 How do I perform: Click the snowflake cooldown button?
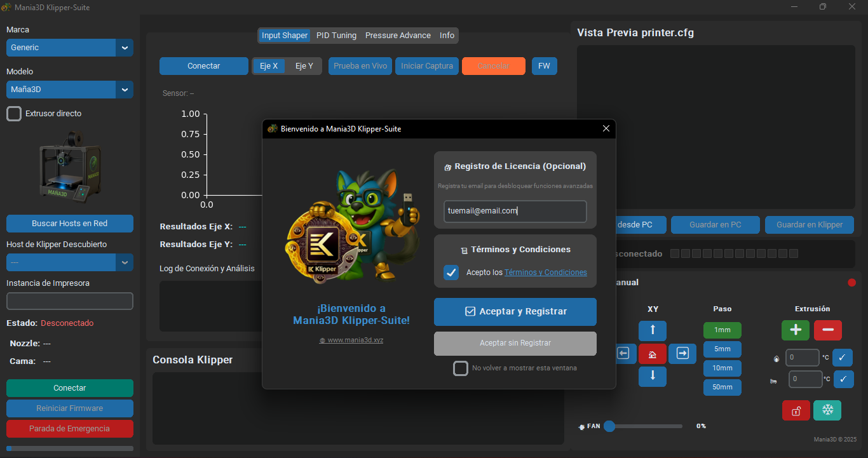point(827,410)
